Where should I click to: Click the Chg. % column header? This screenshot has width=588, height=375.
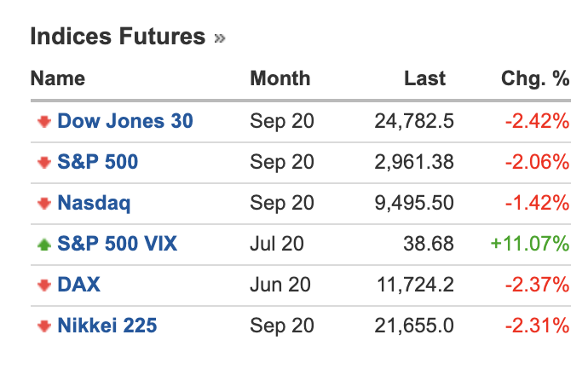coord(535,79)
